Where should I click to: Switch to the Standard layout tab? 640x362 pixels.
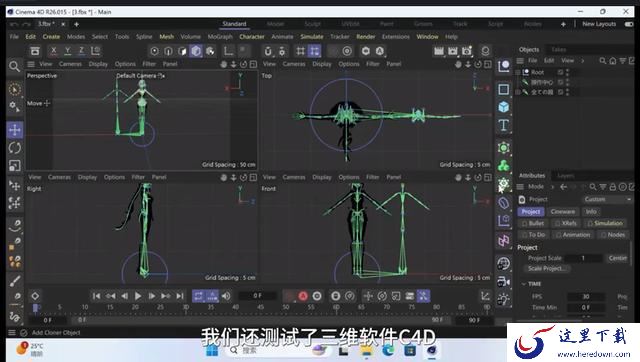click(x=234, y=24)
